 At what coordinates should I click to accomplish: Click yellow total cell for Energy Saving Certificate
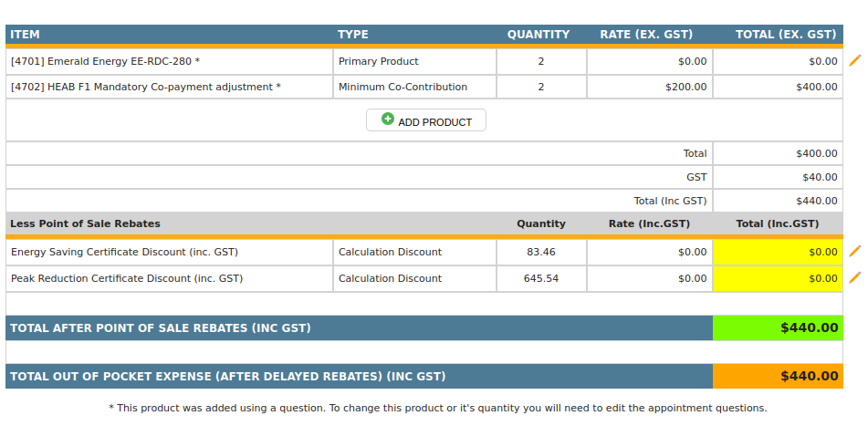pyautogui.click(x=778, y=252)
